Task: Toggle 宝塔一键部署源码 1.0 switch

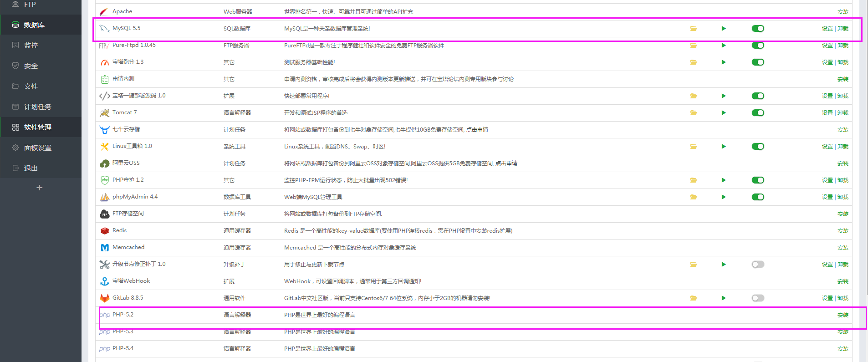Action: coord(758,96)
